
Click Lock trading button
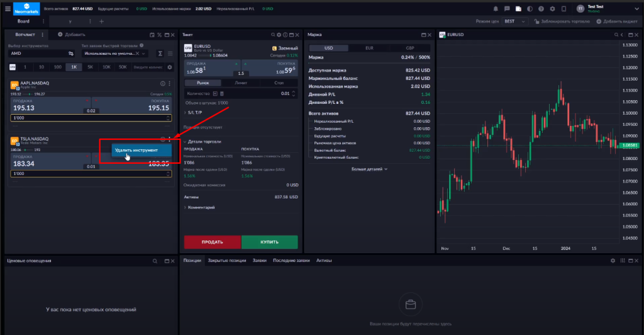[562, 21]
